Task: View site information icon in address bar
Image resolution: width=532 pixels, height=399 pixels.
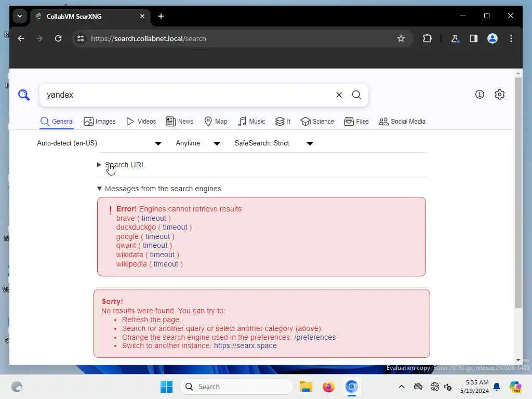Action: click(x=81, y=38)
